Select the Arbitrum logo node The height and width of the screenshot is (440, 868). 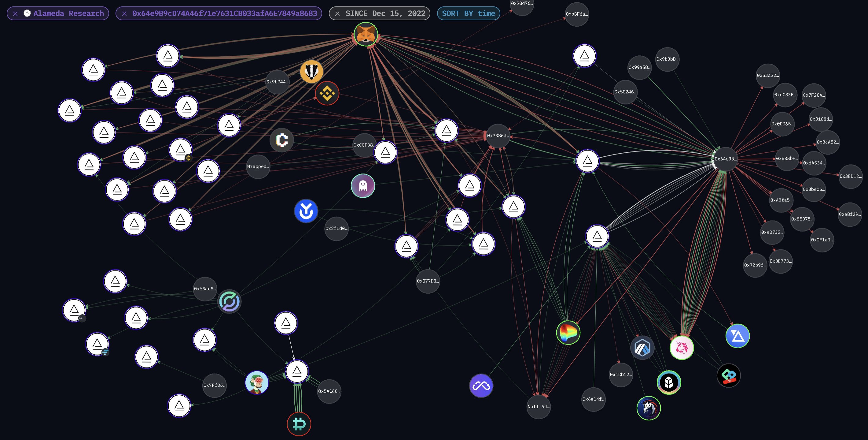pos(642,348)
